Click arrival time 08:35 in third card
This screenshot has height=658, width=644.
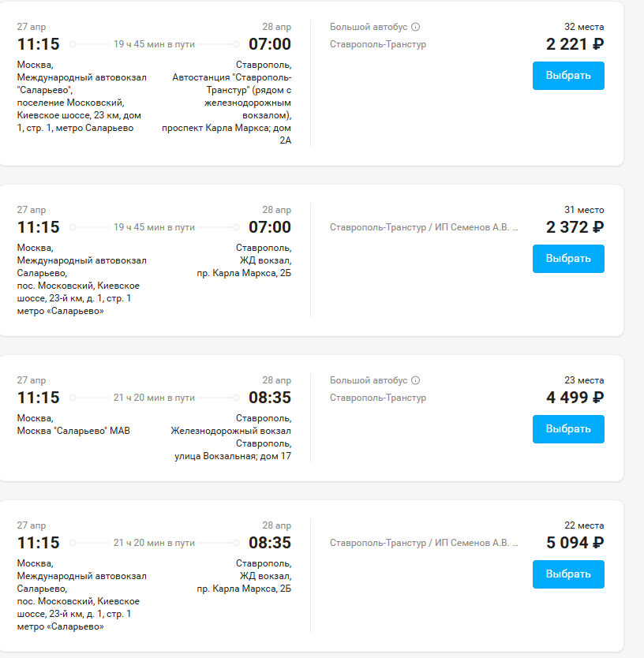coord(269,398)
